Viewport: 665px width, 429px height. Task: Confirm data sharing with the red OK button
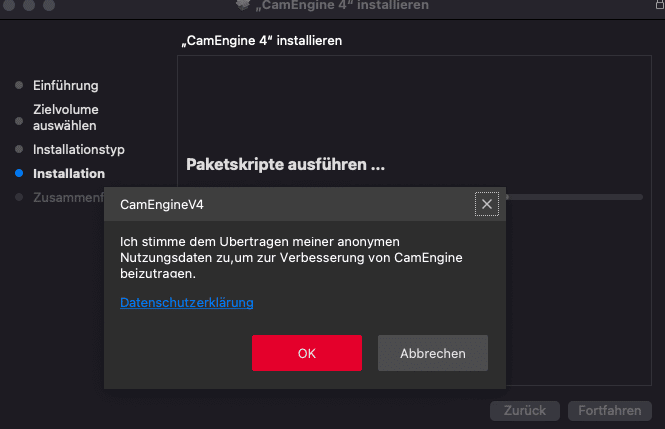(x=307, y=353)
